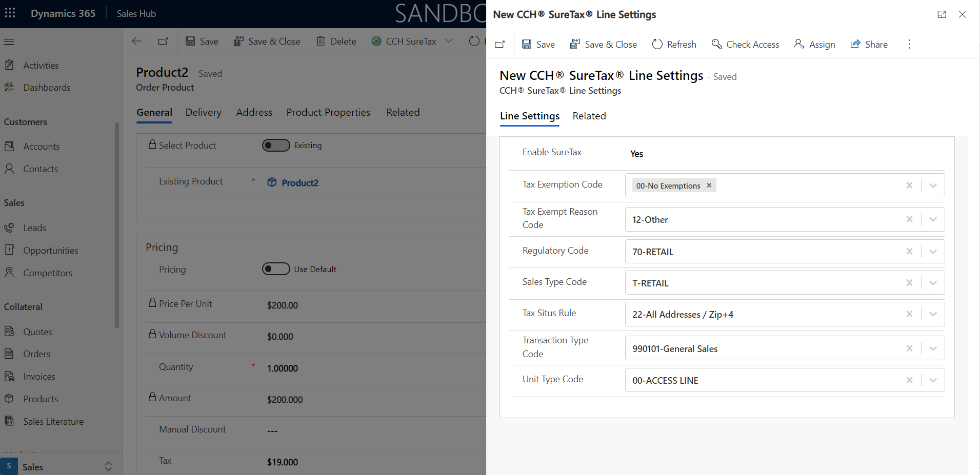Clear the Tax Exempt Reason Code value

click(x=909, y=219)
